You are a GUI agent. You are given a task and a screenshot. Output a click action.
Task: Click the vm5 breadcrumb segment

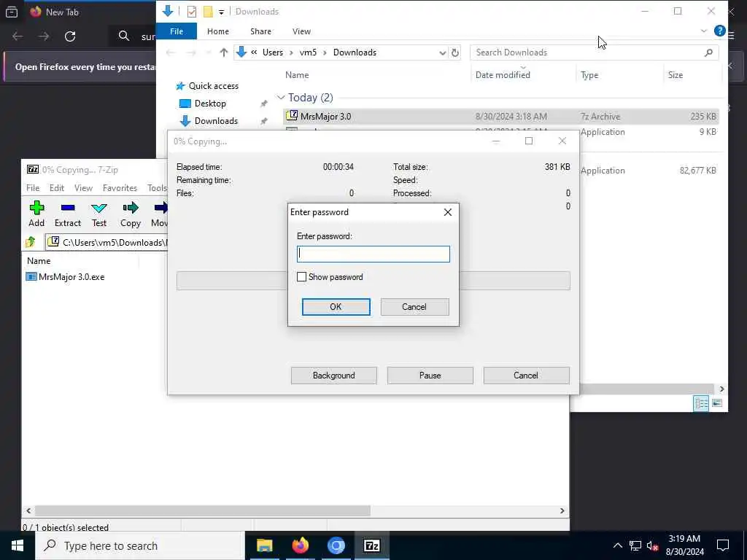tap(308, 52)
